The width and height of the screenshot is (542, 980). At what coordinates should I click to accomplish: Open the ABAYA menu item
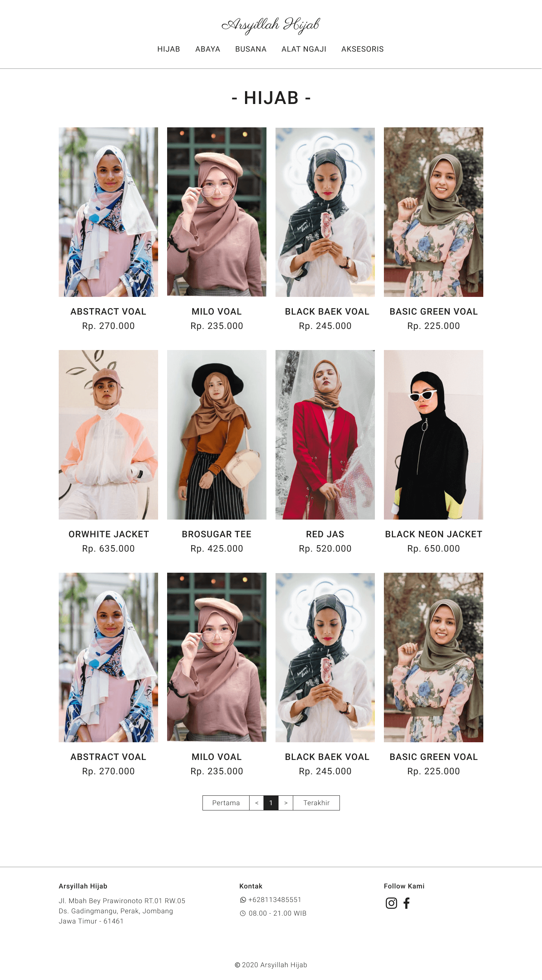pos(207,49)
